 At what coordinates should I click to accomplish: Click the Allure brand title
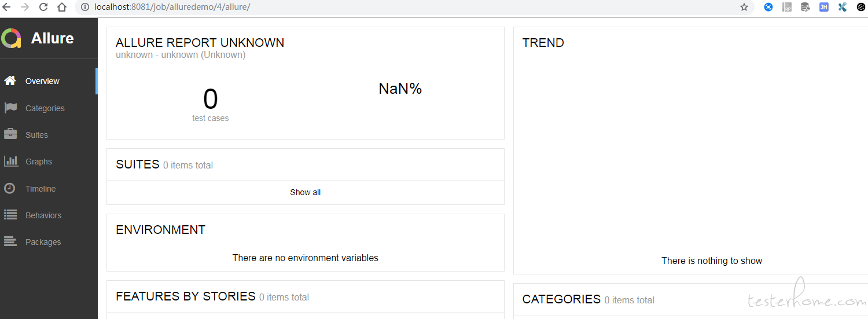(52, 38)
